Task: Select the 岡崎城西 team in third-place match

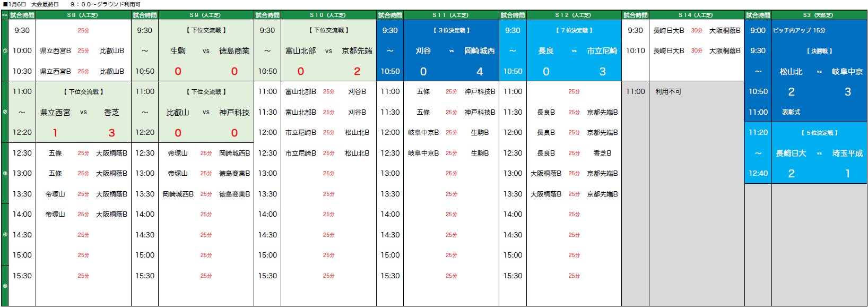Action: tap(479, 51)
